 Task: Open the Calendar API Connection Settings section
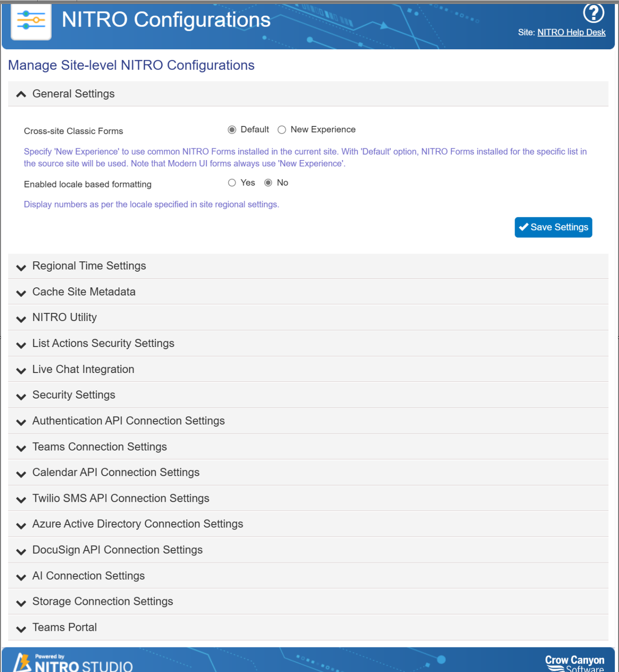pyautogui.click(x=308, y=473)
